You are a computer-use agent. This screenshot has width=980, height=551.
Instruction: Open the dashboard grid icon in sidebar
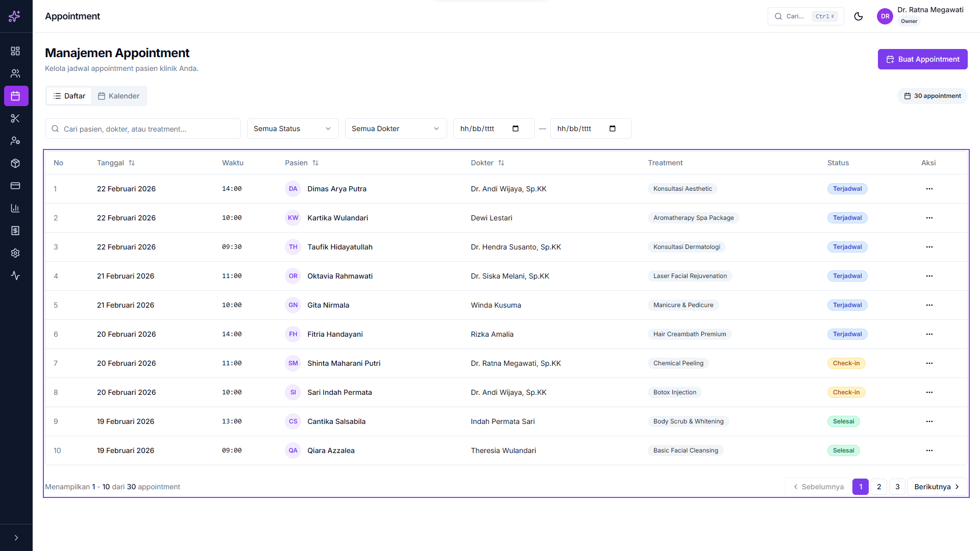pyautogui.click(x=15, y=51)
